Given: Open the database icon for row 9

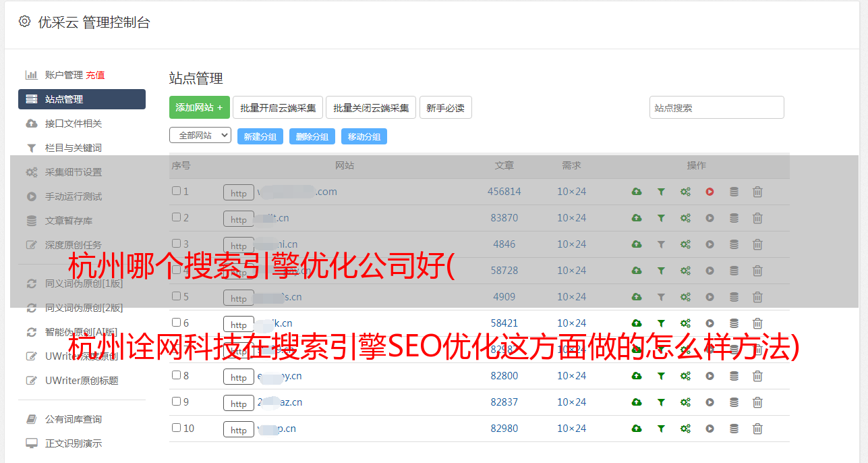Looking at the screenshot, I should [x=734, y=402].
